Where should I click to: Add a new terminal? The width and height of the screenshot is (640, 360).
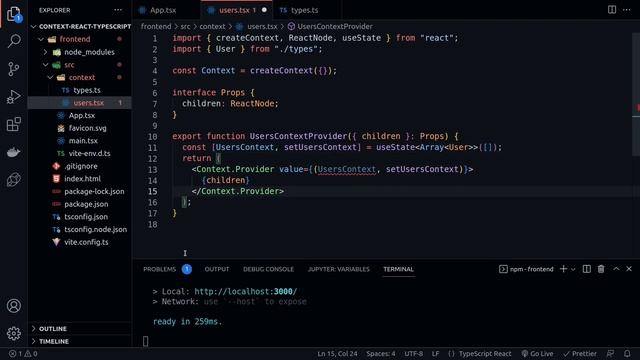(563, 269)
